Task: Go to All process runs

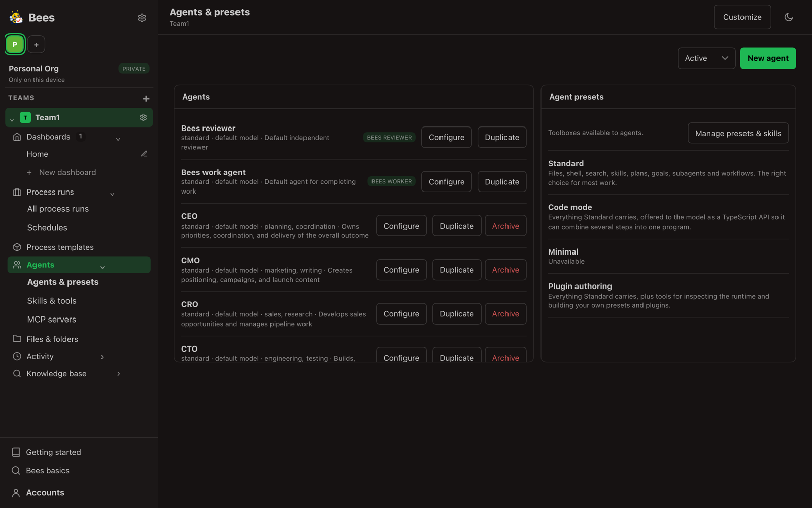Action: (x=58, y=209)
